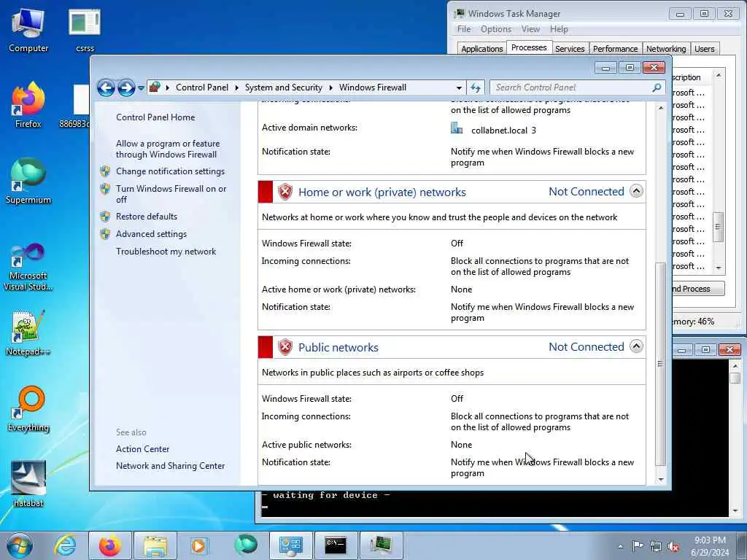Screen dimensions: 747x560
Task: Switch to Task Manager Applications tab
Action: tap(481, 49)
